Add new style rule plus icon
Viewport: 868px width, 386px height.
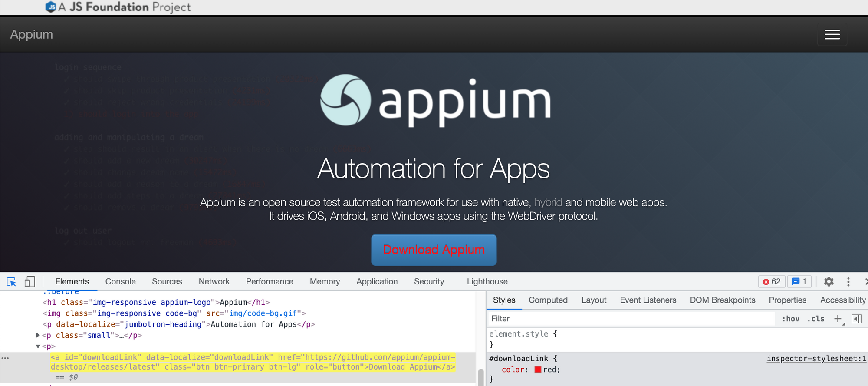(x=838, y=319)
